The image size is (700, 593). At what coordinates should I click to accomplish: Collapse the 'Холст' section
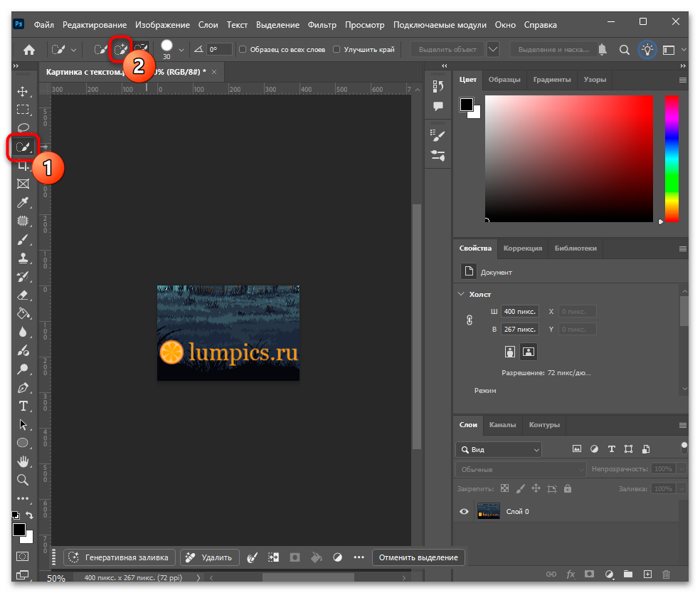click(x=461, y=294)
